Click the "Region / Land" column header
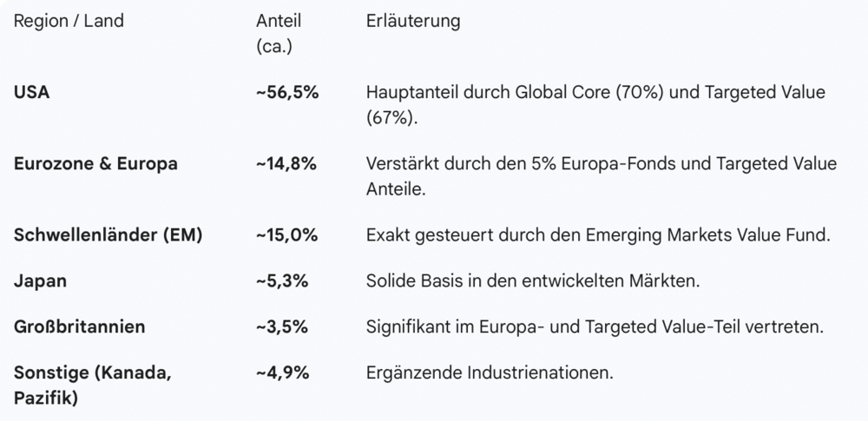The height and width of the screenshot is (422, 868). [69, 21]
